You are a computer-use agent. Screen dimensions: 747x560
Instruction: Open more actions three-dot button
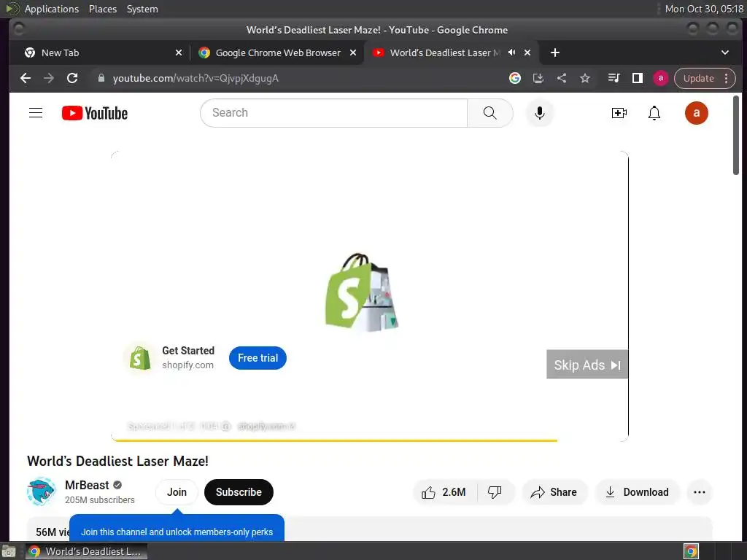(x=700, y=492)
